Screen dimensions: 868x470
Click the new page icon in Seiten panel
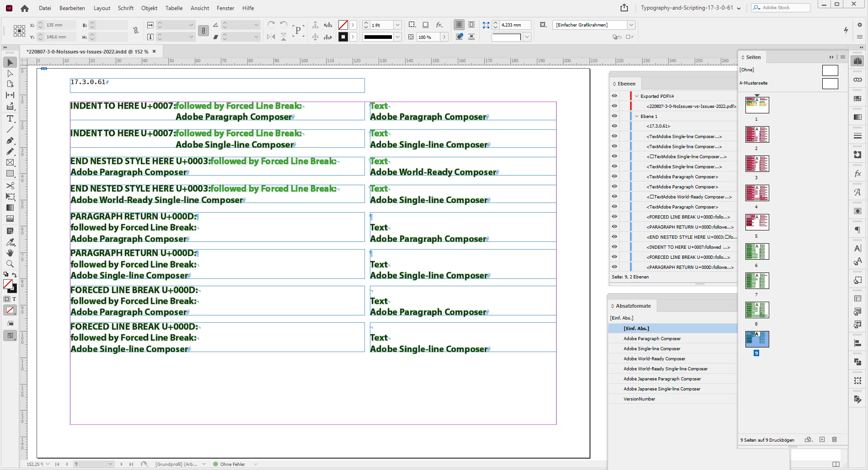(822, 439)
